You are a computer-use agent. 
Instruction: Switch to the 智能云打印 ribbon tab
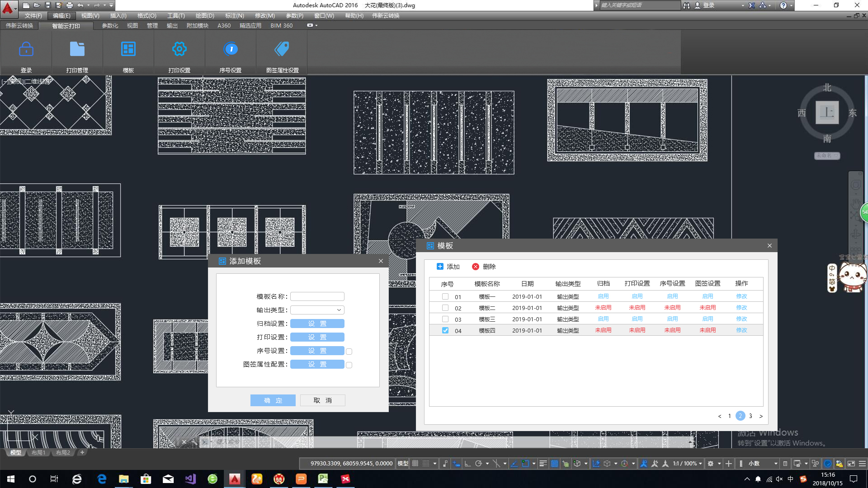coord(66,26)
